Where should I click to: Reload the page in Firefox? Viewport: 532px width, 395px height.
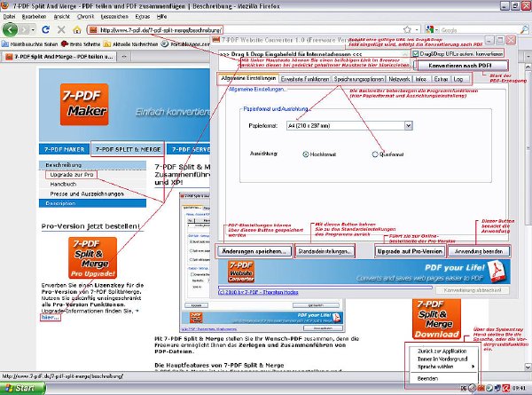45,30
